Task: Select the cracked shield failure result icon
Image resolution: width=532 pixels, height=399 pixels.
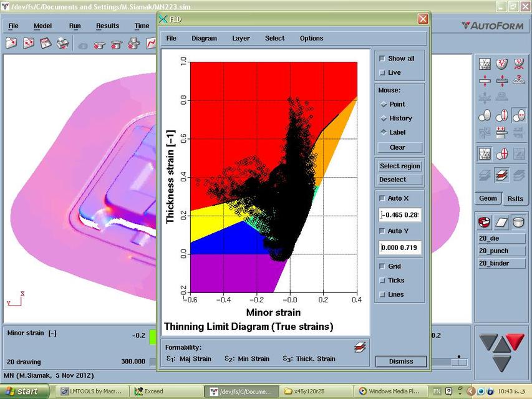Action: tap(502, 64)
